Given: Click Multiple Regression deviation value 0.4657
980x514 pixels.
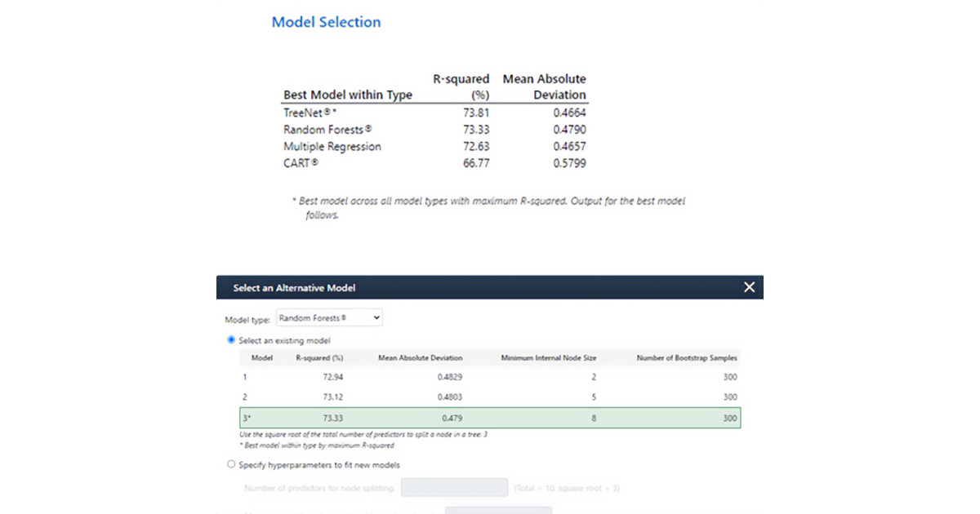Looking at the screenshot, I should click(568, 146).
